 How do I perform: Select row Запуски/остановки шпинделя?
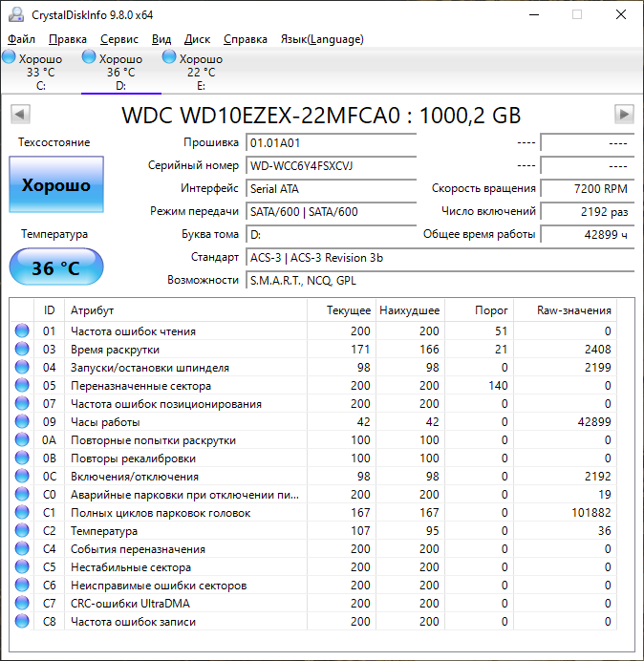coord(313,367)
